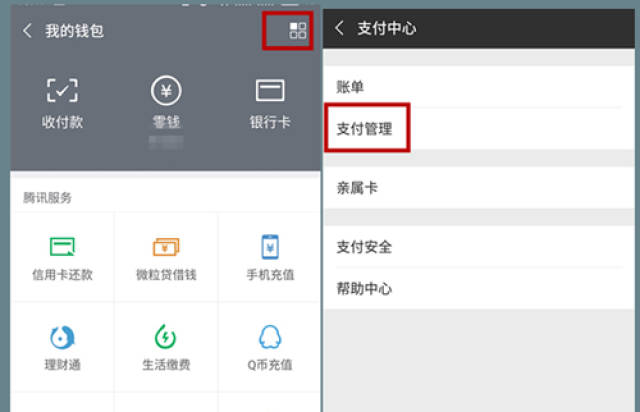The image size is (640, 412).
Task: Tap the 信用卡还款 icon
Action: [62, 247]
